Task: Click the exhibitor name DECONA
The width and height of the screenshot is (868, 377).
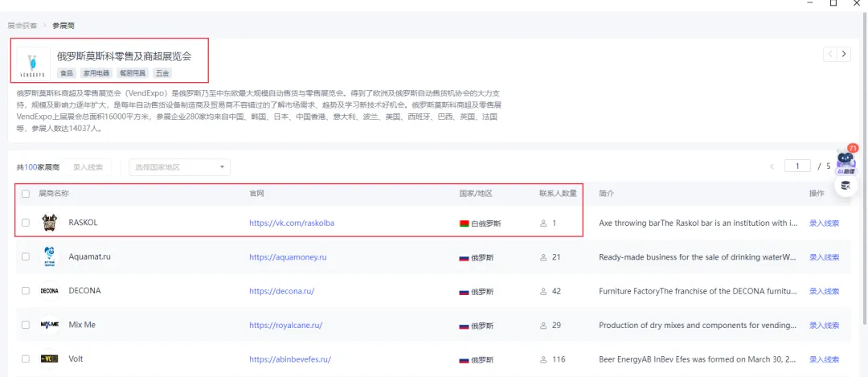Action: click(84, 291)
